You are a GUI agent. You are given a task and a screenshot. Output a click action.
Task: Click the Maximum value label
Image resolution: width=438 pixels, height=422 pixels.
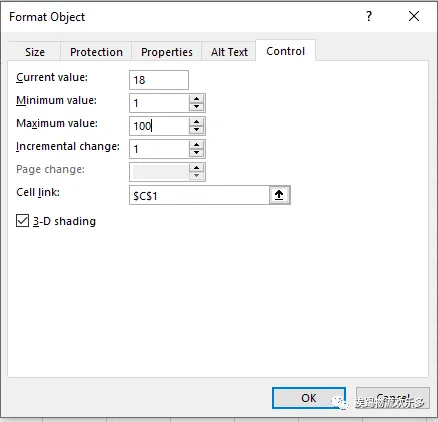pos(57,123)
